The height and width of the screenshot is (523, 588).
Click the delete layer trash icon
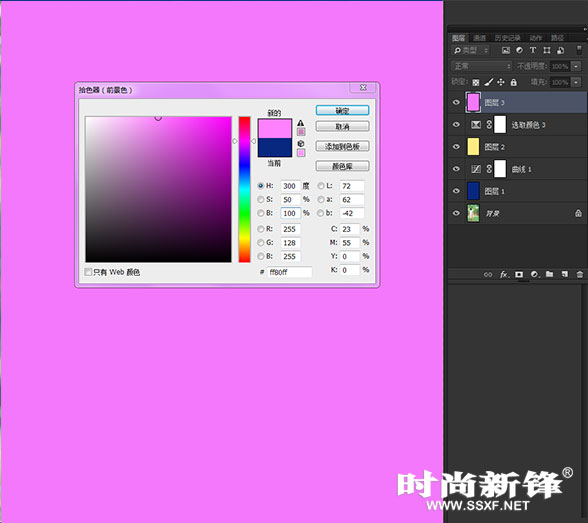click(580, 274)
